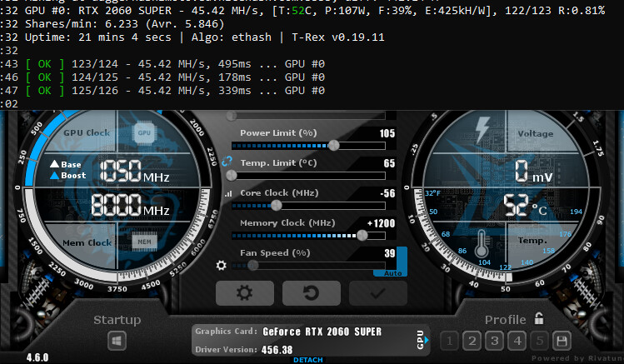The width and height of the screenshot is (624, 364).
Task: Click the 8000 MHz memory clock readout
Action: point(131,205)
